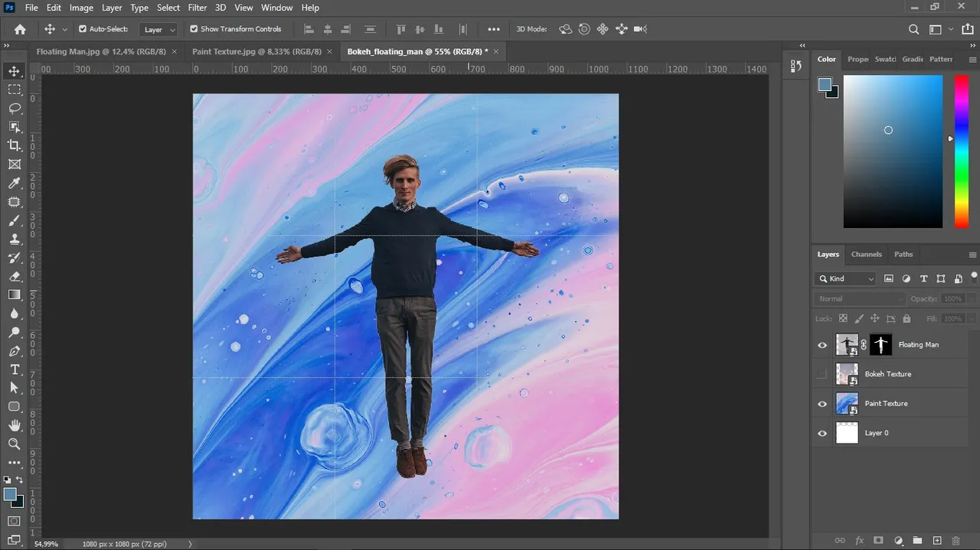The image size is (980, 550).
Task: Uncheck the Auto-Select checkbox
Action: [83, 29]
